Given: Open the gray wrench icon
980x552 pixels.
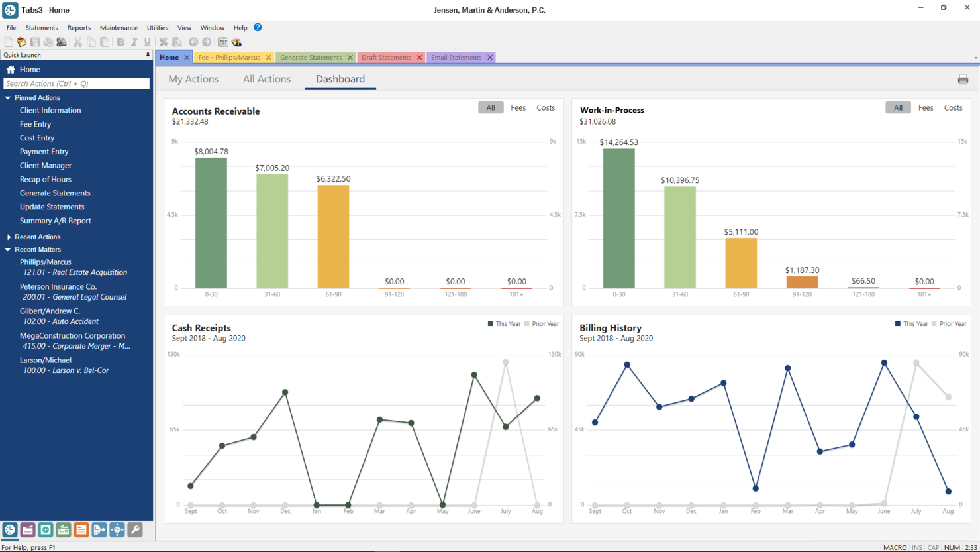Looking at the screenshot, I should 135,529.
